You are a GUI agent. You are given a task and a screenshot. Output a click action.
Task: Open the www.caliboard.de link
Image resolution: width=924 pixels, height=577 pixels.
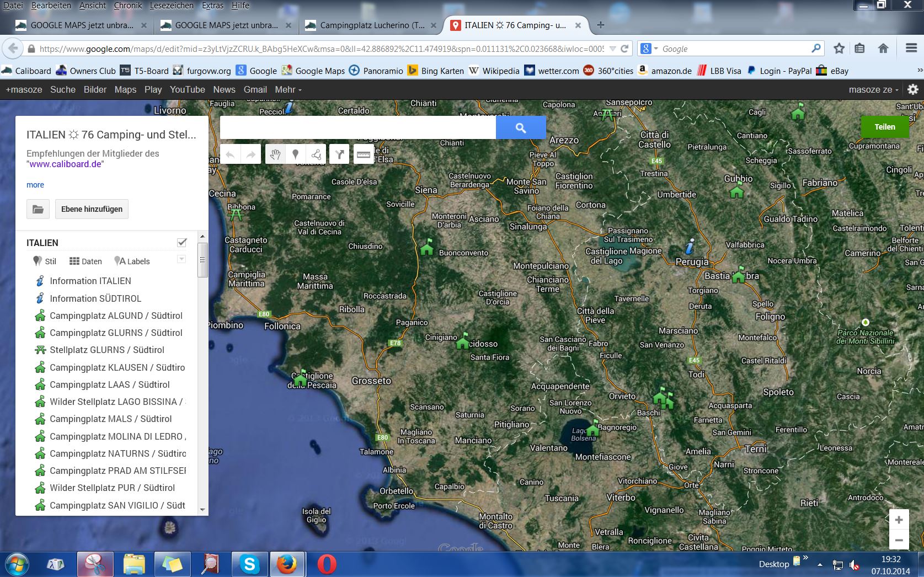(65, 164)
